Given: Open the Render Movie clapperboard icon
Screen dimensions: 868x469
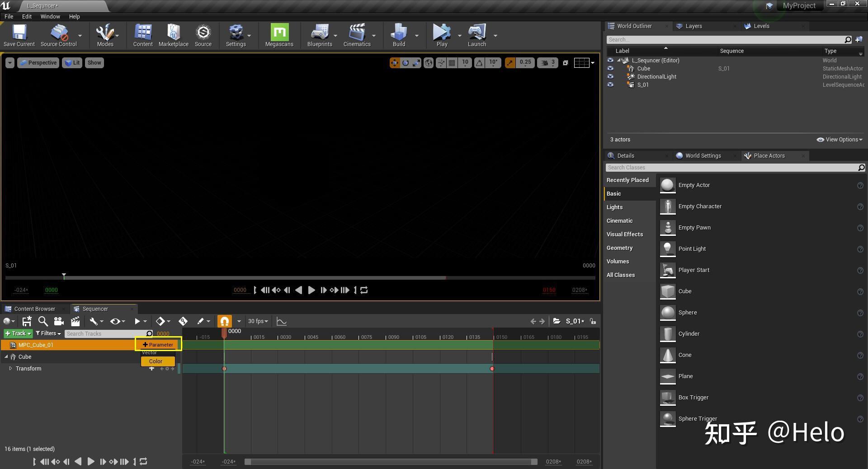Looking at the screenshot, I should (75, 321).
